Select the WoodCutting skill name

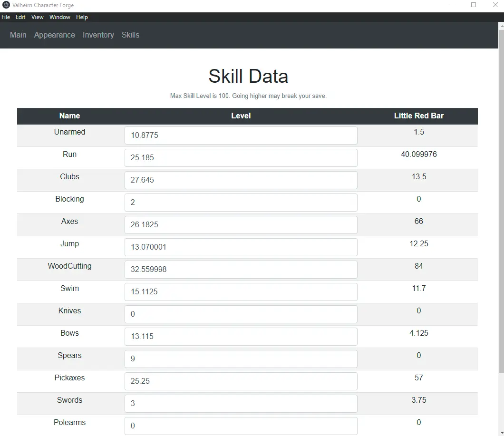click(70, 266)
